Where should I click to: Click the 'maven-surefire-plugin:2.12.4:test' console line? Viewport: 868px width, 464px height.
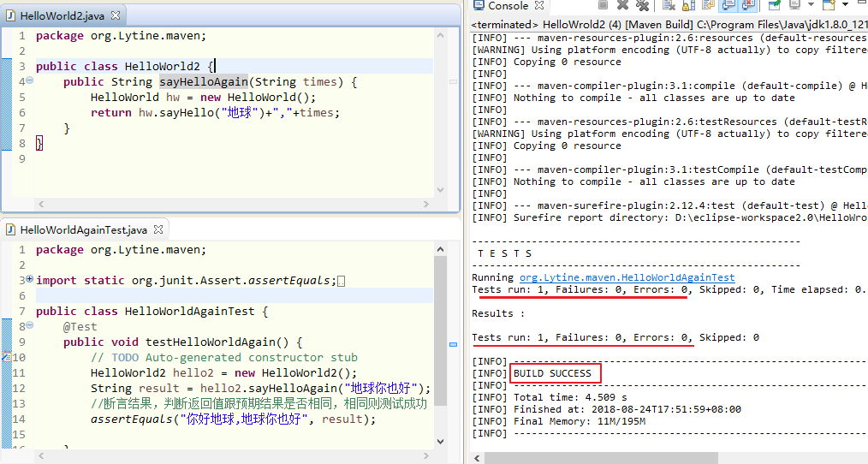point(669,205)
